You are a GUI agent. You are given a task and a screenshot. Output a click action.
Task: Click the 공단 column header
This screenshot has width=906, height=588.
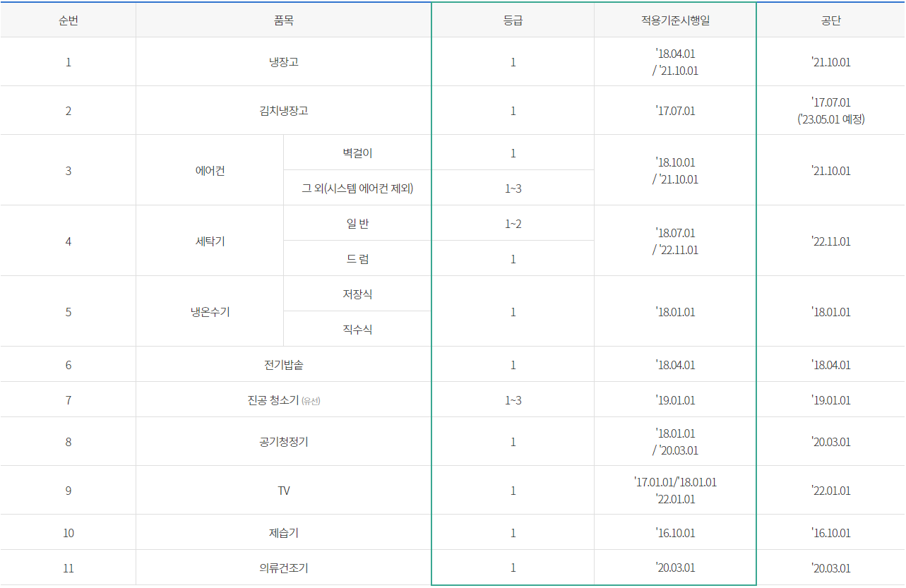pyautogui.click(x=830, y=20)
